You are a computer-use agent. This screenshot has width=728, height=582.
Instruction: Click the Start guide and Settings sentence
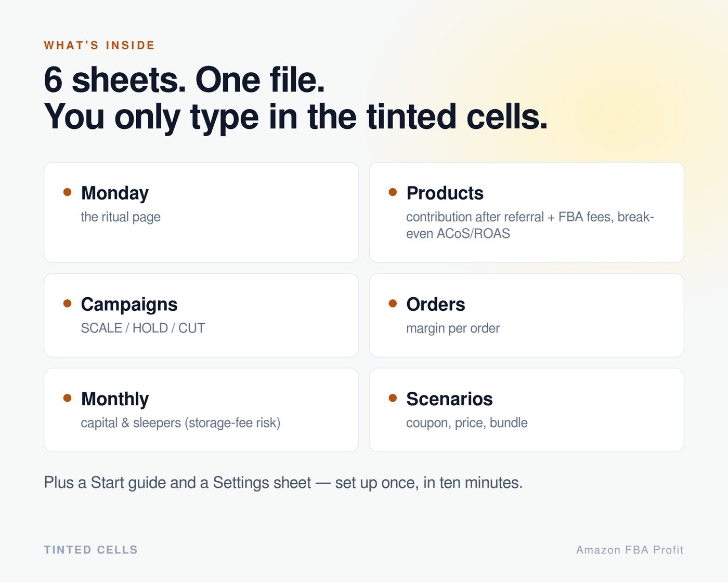tap(283, 483)
